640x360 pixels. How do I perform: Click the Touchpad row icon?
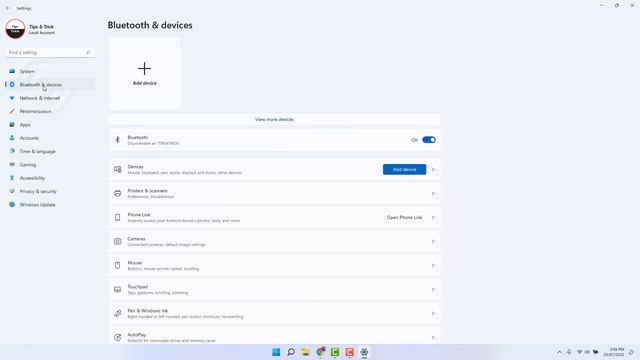click(118, 289)
